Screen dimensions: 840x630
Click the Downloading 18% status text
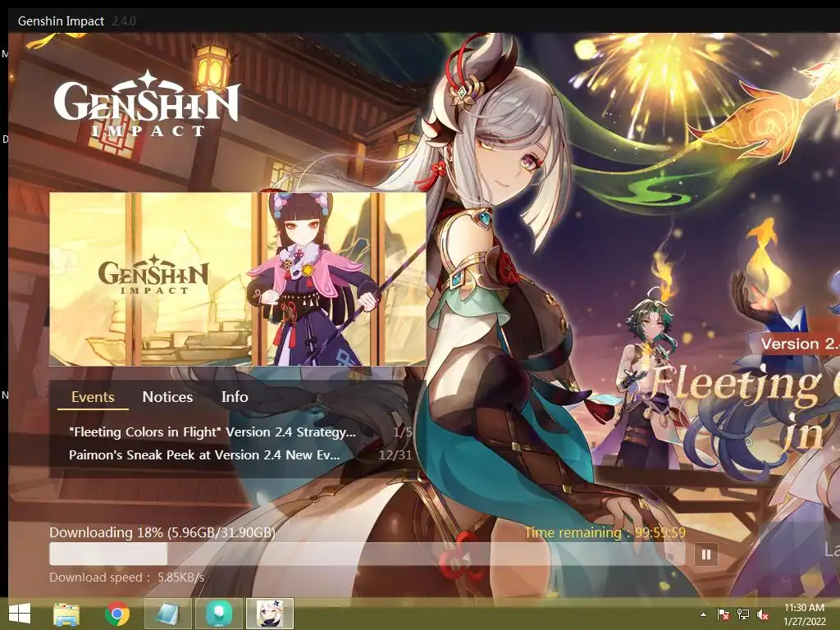coord(162,532)
